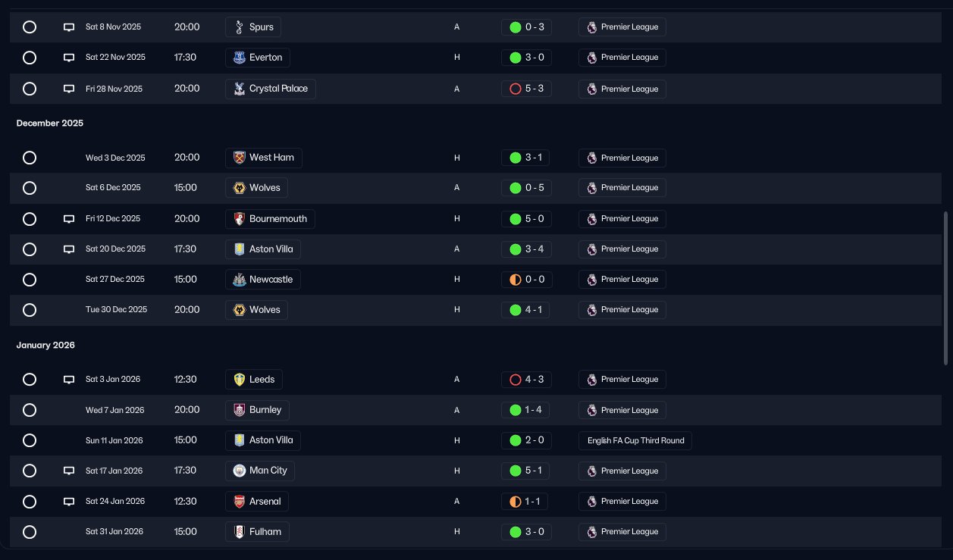Select the radio circle for Arsenal fixture
953x560 pixels.
(30, 502)
